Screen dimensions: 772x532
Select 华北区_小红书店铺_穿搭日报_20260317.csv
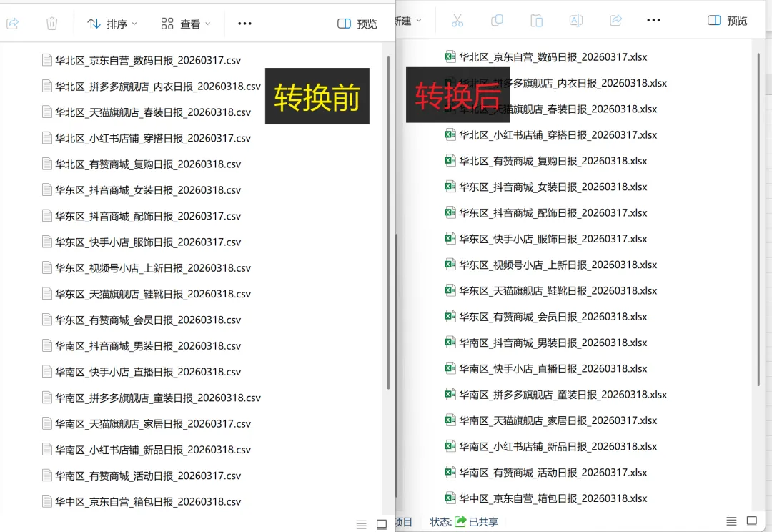147,139
